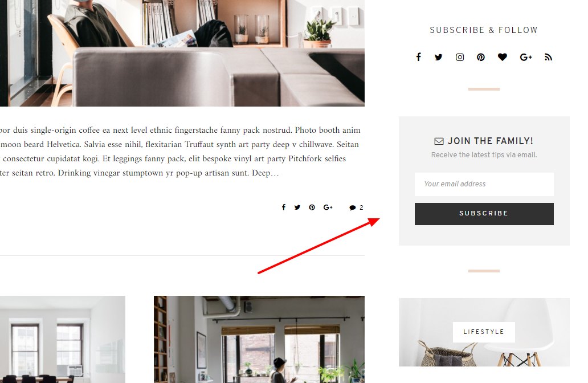Open the Facebook icon under Subscribe & Follow

point(419,57)
